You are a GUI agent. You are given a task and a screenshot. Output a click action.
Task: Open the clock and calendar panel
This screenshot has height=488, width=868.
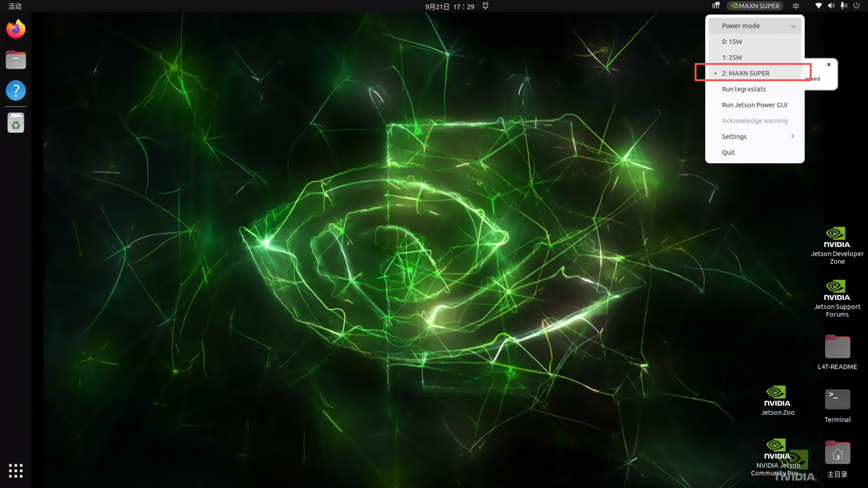(x=449, y=6)
